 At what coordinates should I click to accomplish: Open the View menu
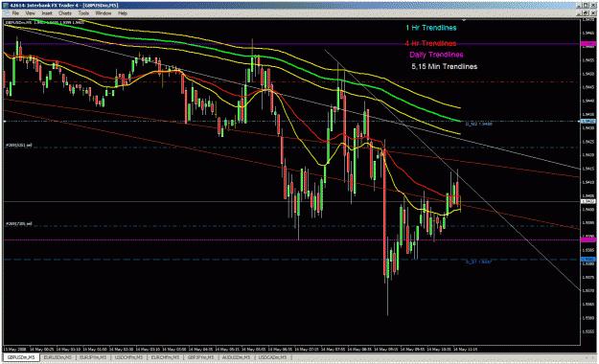point(30,13)
